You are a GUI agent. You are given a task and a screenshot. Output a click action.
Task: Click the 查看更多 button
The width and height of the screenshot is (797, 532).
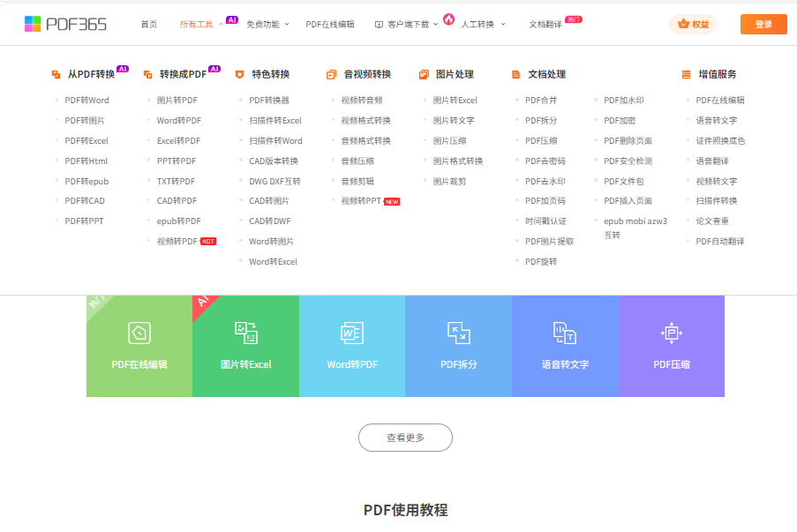(405, 438)
